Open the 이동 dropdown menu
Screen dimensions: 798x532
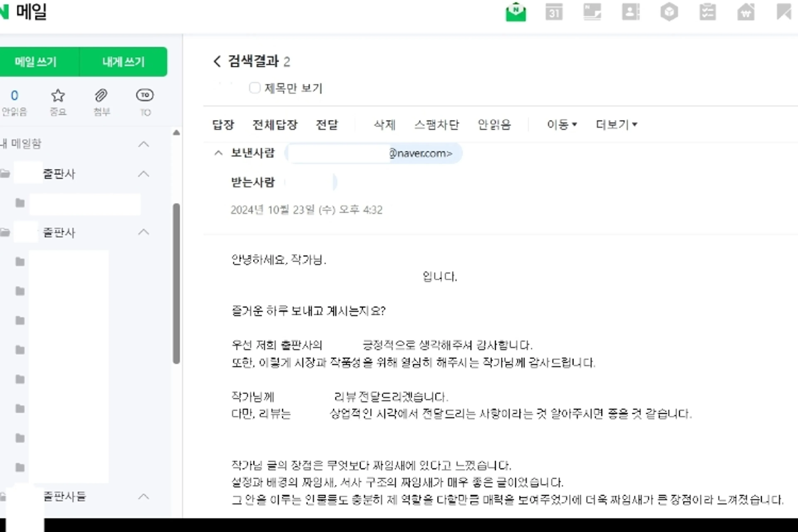click(x=562, y=124)
